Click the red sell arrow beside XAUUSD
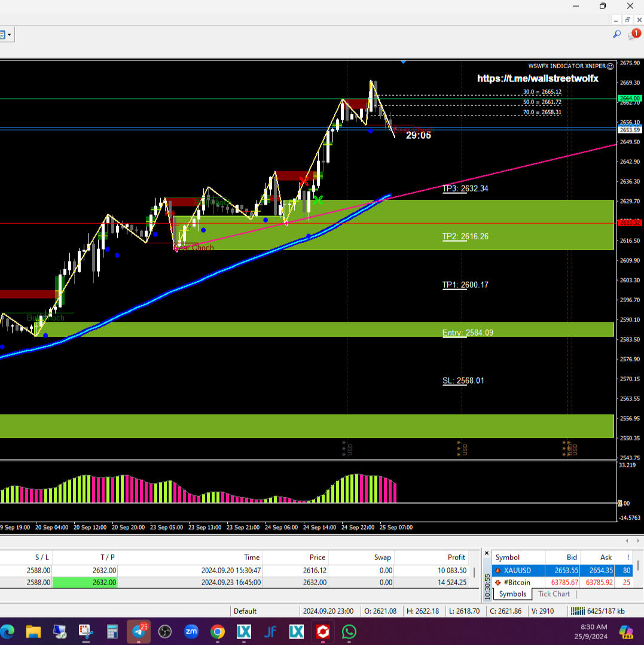The width and height of the screenshot is (644, 645). click(x=498, y=570)
